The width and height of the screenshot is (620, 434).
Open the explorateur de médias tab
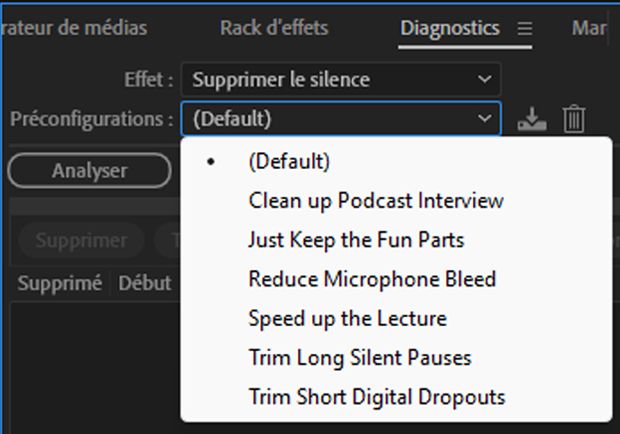[x=74, y=28]
